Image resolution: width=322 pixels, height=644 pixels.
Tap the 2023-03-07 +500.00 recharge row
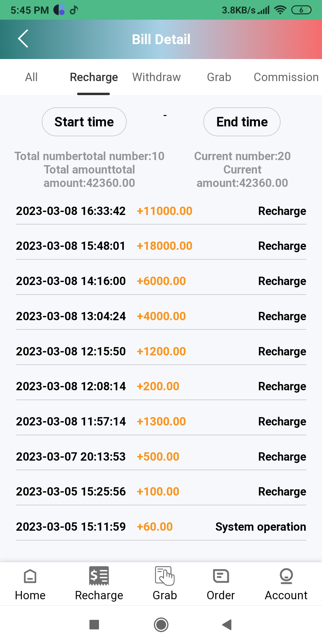(x=161, y=457)
